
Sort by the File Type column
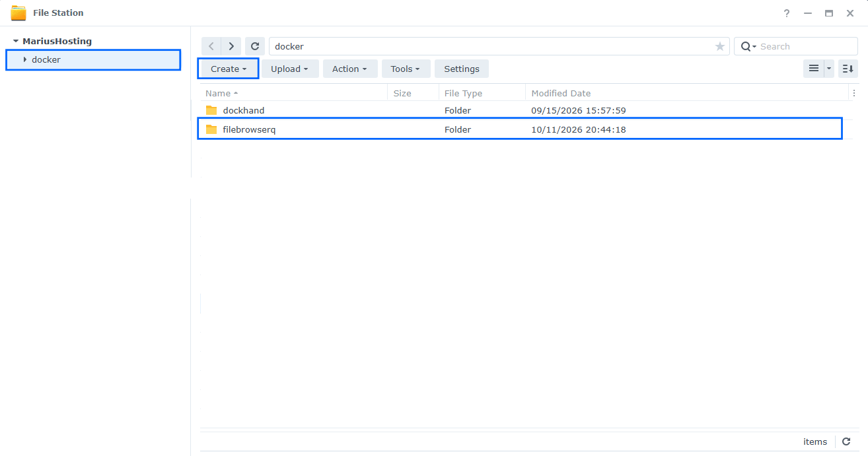point(482,93)
